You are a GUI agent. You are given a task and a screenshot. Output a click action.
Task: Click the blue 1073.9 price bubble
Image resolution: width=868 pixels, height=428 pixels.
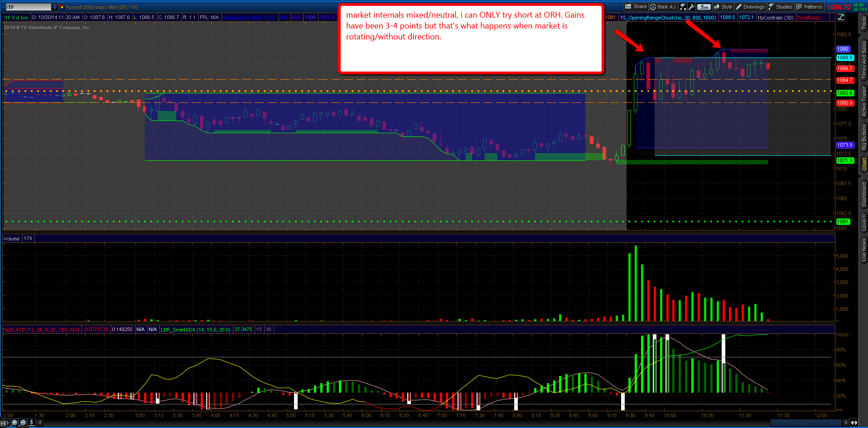[845, 145]
